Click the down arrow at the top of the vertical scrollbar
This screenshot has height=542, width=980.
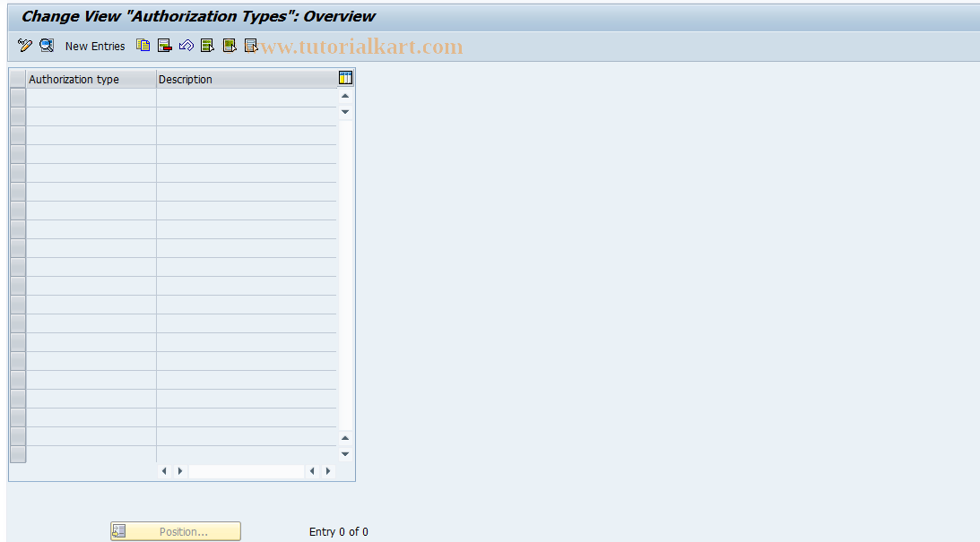tap(345, 112)
